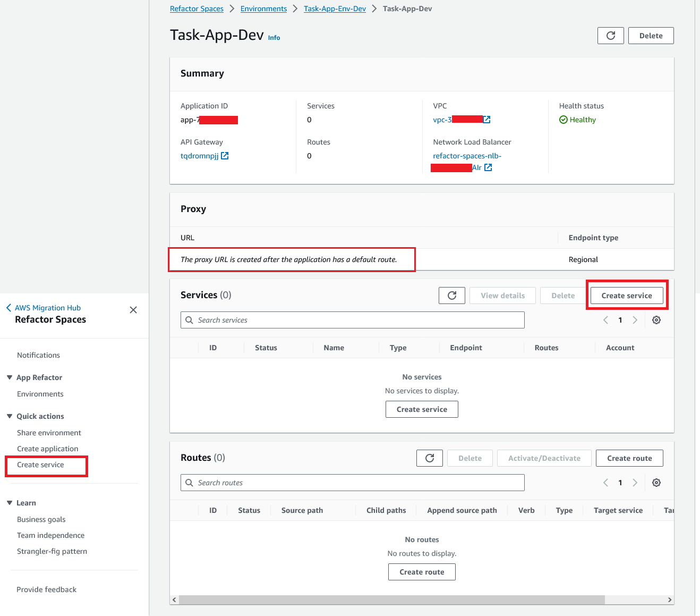Select Share environment quick action
The height and width of the screenshot is (616, 700).
[49, 433]
